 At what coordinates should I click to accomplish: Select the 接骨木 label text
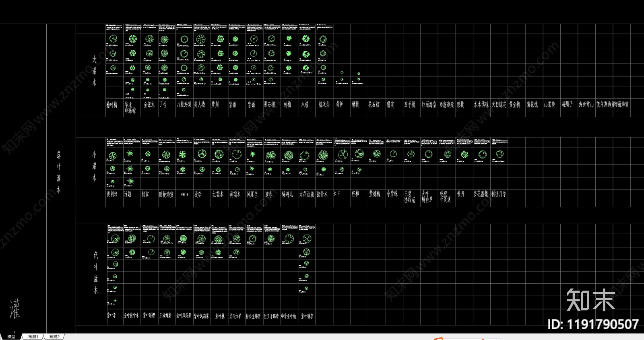[x=322, y=195]
